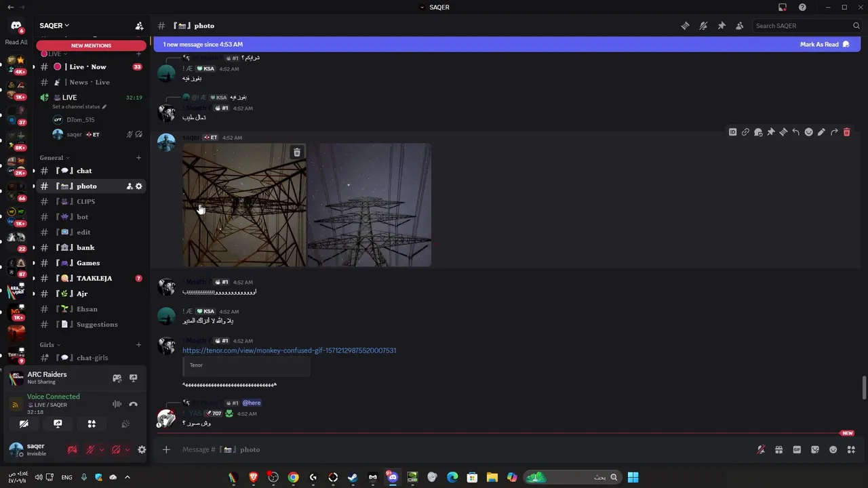The image size is (868, 488).
Task: Undeafen headphones in user panel
Action: point(116,449)
